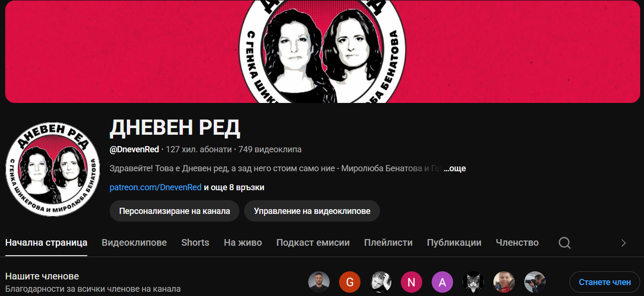Click the member avatar with letter G
Screen dimensions: 644x296
[350, 282]
